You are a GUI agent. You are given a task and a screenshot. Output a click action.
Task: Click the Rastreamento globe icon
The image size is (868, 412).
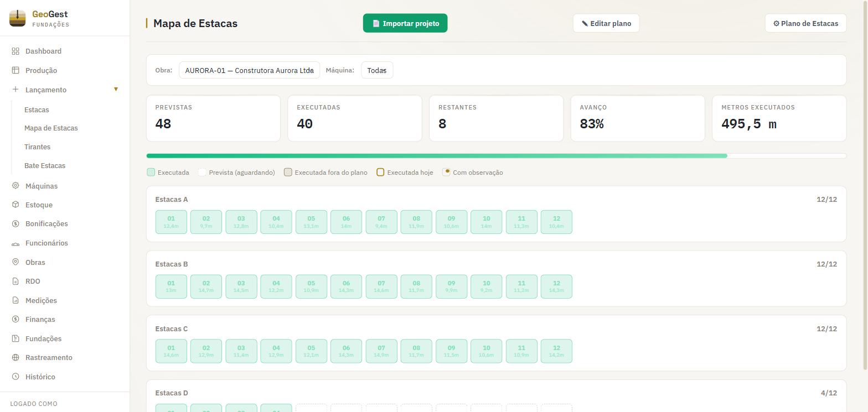(x=15, y=358)
